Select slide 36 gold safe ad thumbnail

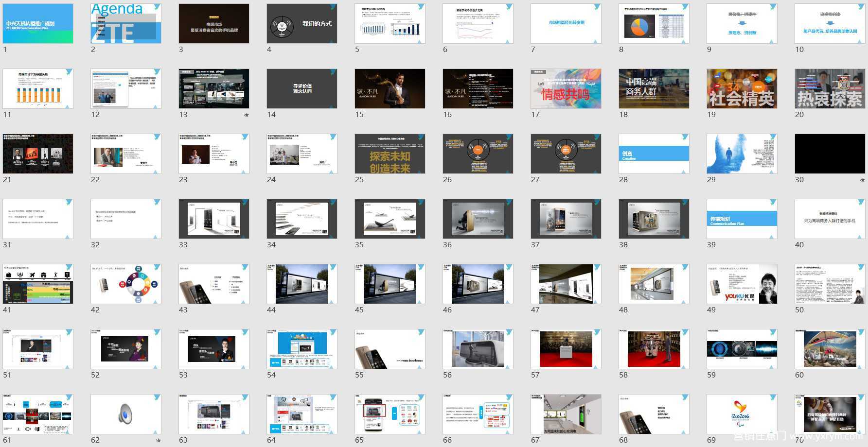tap(478, 219)
